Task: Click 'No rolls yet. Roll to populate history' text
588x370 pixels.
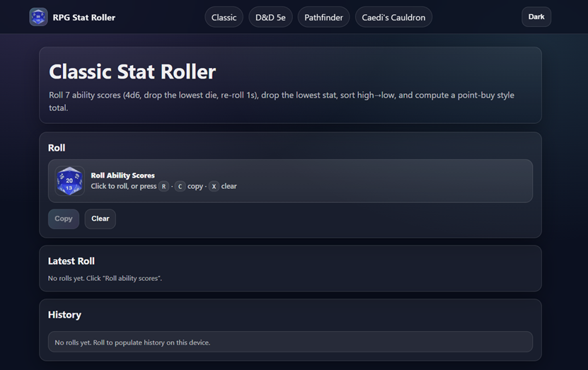Action: click(x=132, y=342)
